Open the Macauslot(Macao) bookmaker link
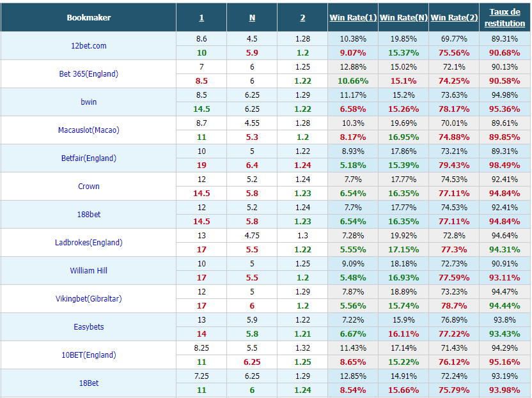532x398 pixels. [x=88, y=130]
